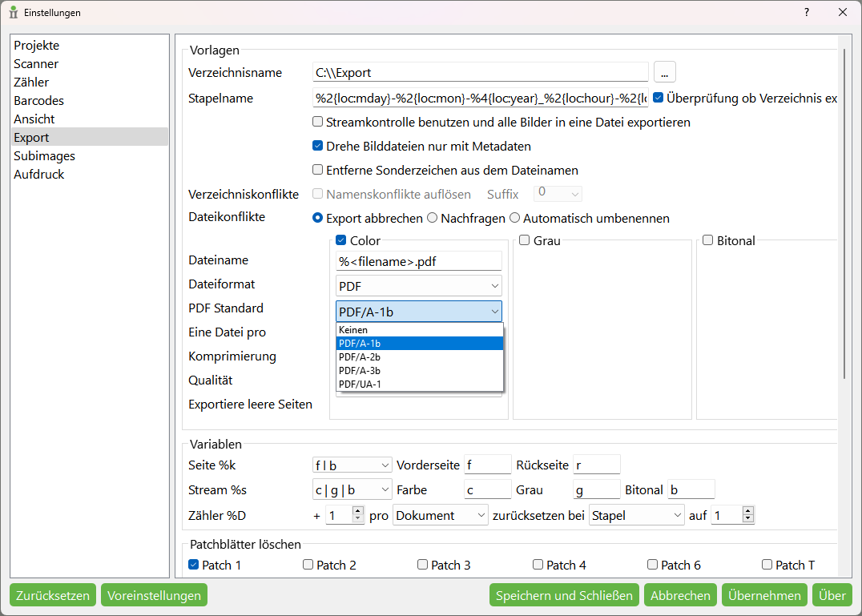Enable the Patch 2 checkbox

point(308,565)
